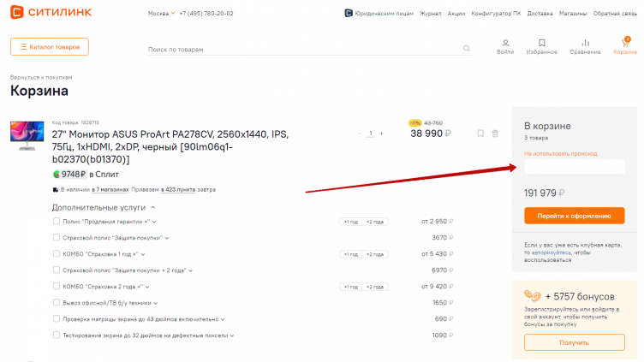Open Магазины in top menu
The width and height of the screenshot is (644, 362).
click(573, 13)
